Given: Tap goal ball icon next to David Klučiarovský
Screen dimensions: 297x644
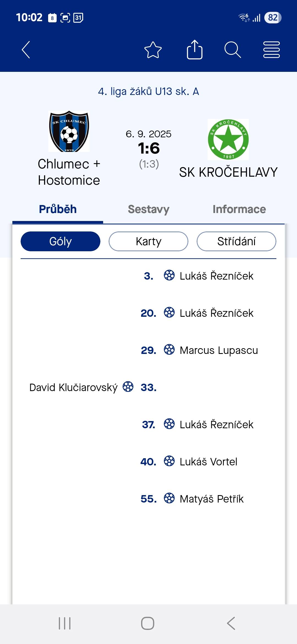Looking at the screenshot, I should [128, 387].
